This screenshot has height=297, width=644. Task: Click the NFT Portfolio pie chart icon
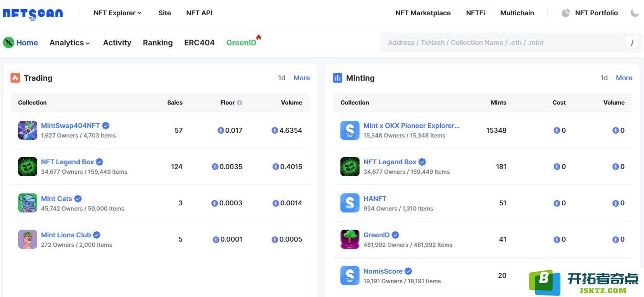tap(566, 13)
